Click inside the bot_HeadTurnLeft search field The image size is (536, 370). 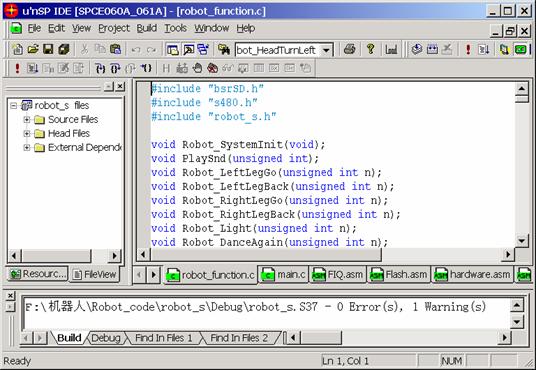click(278, 51)
